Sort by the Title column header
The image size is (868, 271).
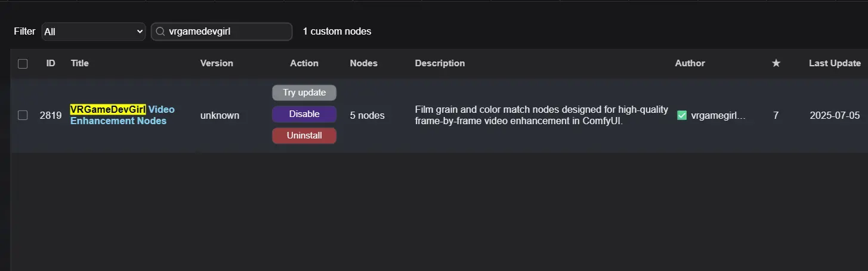[x=80, y=63]
